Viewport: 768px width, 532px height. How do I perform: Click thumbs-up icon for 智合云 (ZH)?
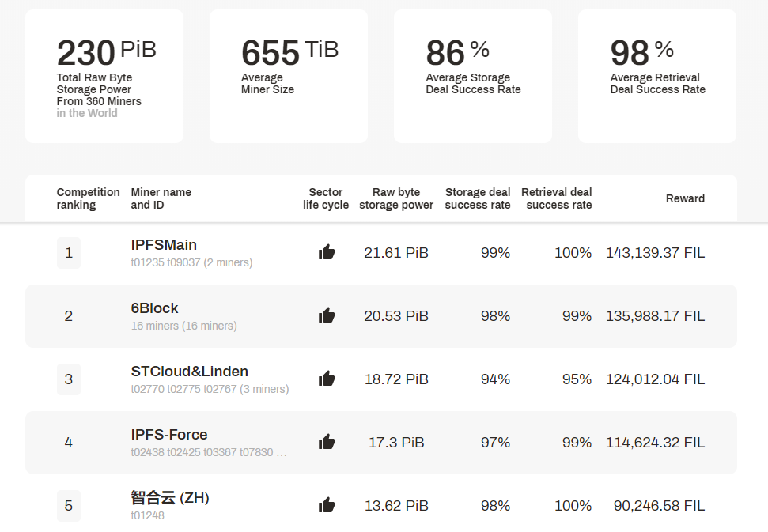coord(326,505)
